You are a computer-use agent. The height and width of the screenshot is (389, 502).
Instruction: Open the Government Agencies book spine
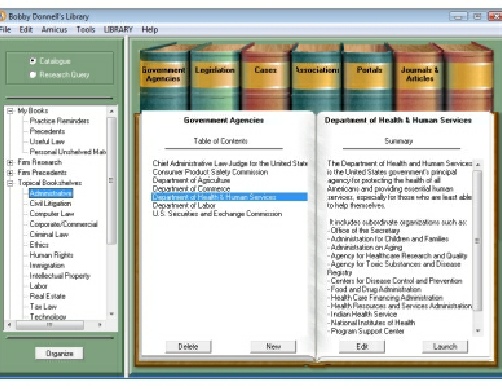163,77
